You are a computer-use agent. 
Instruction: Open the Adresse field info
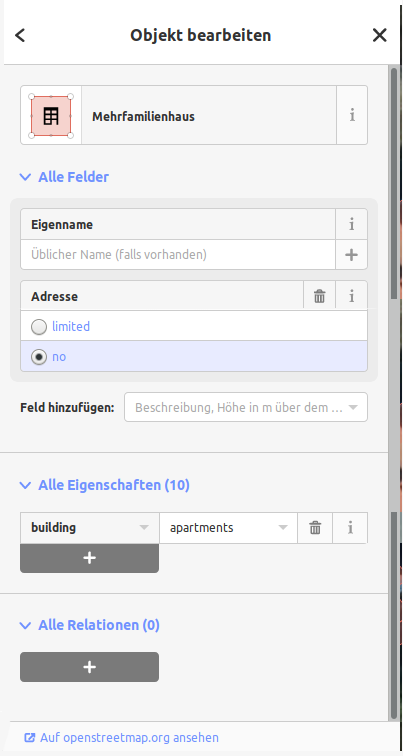coord(351,296)
